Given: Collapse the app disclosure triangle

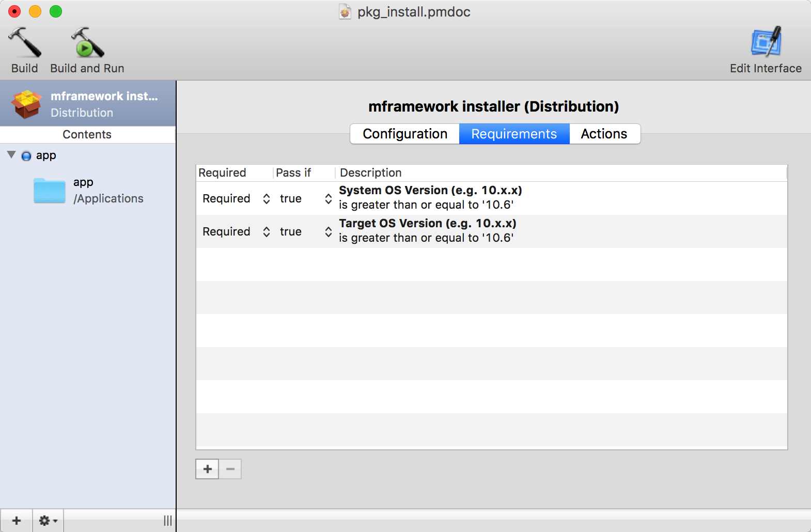Looking at the screenshot, I should 11,155.
